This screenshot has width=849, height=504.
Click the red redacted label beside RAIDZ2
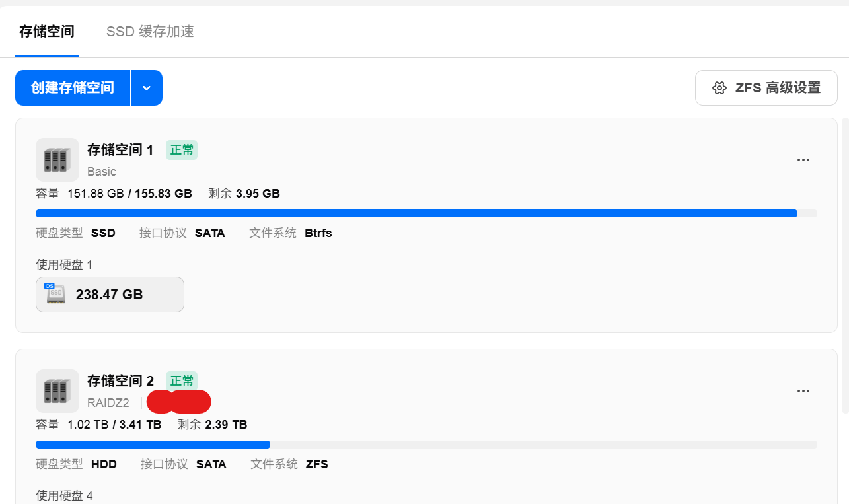(x=179, y=402)
